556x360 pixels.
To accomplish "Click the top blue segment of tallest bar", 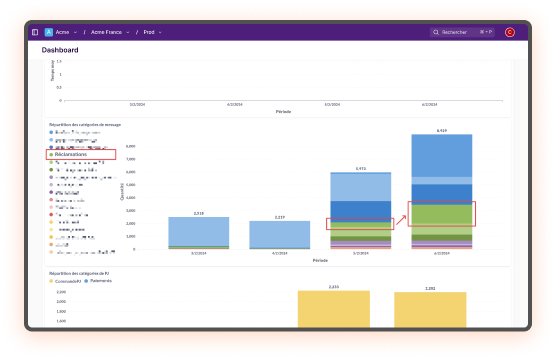I will [x=441, y=155].
